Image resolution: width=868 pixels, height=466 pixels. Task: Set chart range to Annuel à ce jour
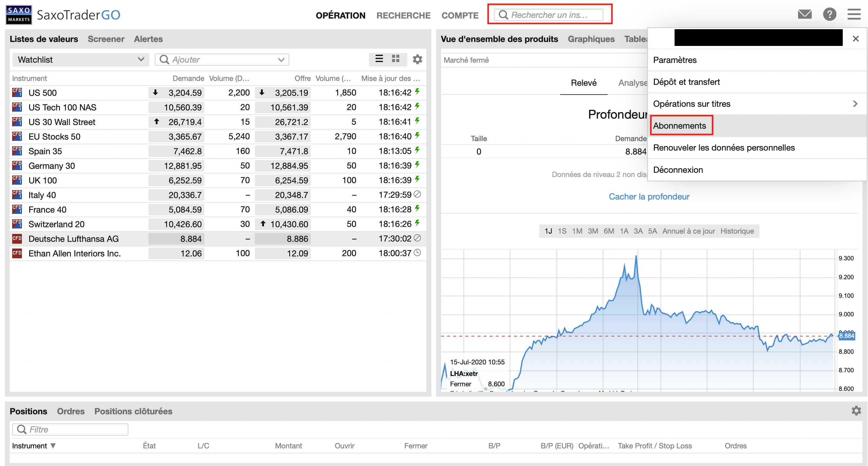point(688,231)
